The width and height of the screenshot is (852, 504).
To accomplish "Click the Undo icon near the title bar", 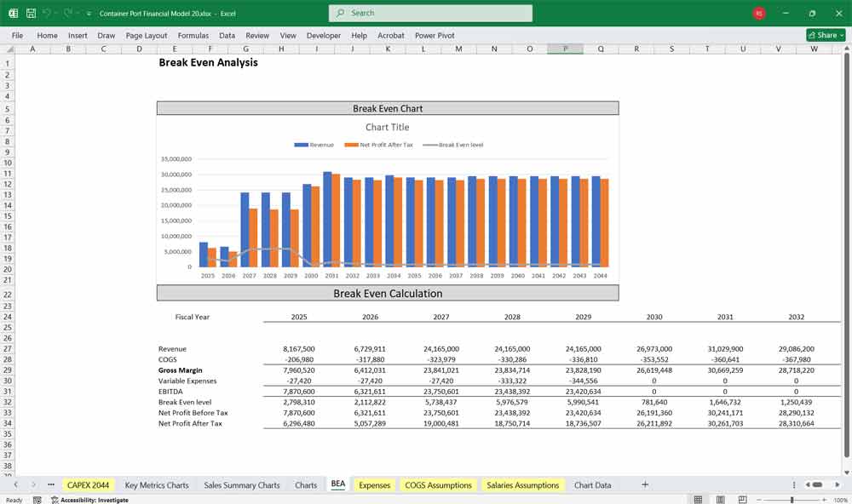I will point(49,14).
